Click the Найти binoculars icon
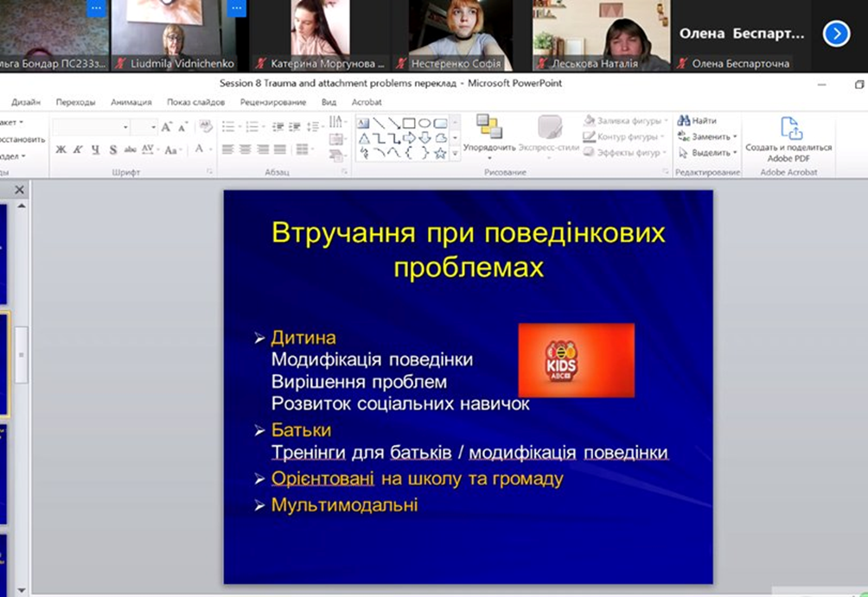Image resolution: width=868 pixels, height=597 pixels. point(684,121)
